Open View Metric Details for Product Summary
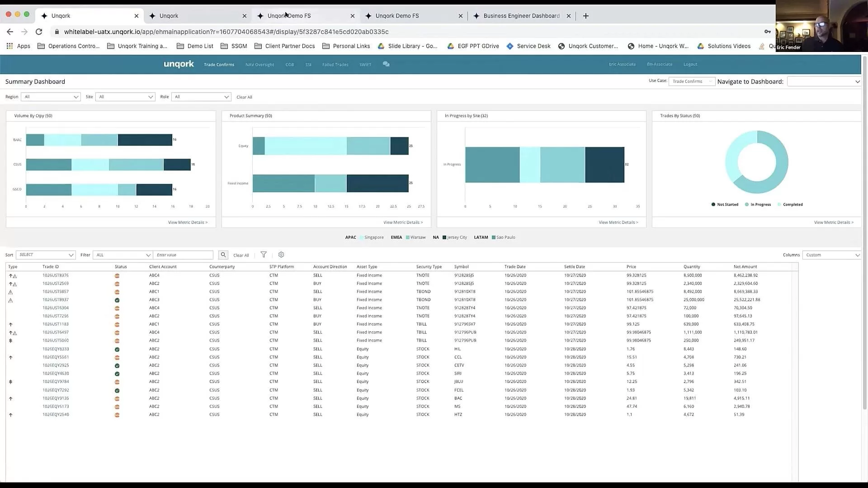Image resolution: width=868 pixels, height=488 pixels. click(x=403, y=222)
